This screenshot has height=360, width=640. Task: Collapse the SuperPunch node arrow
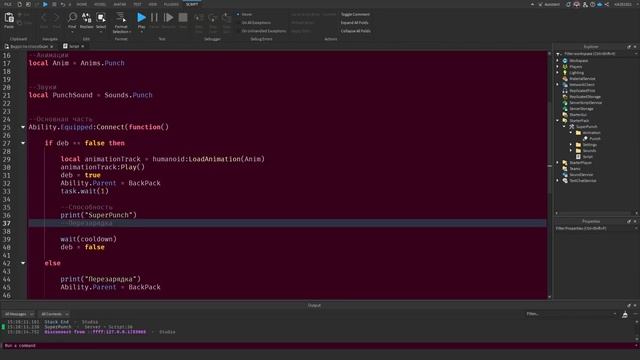click(x=564, y=127)
